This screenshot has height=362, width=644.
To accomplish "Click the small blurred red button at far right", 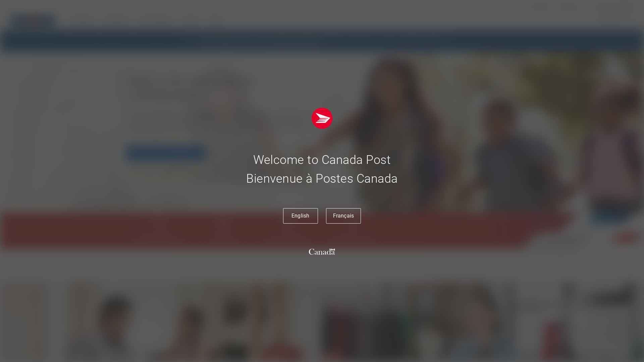I will tap(627, 238).
